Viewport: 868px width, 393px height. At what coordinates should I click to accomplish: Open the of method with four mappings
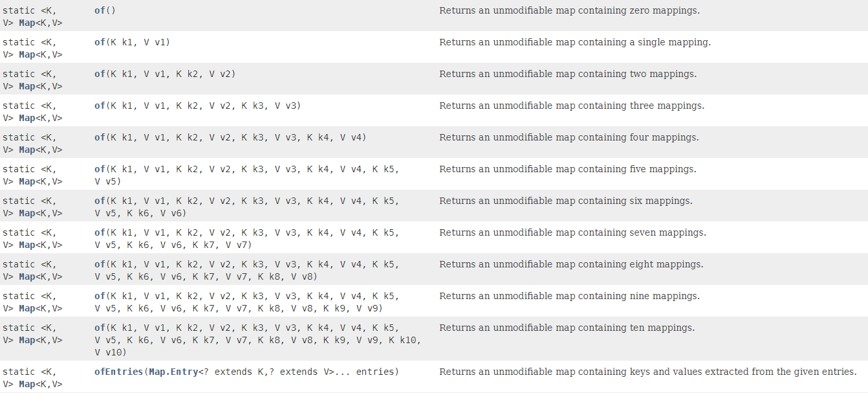[100, 138]
